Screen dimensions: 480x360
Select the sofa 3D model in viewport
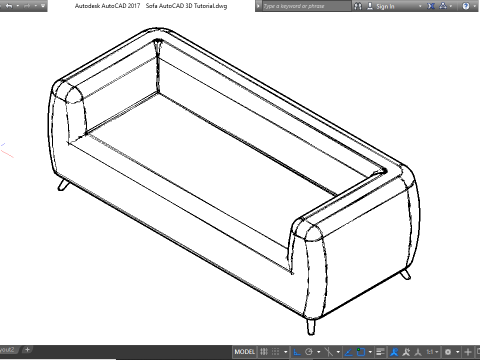tap(233, 180)
